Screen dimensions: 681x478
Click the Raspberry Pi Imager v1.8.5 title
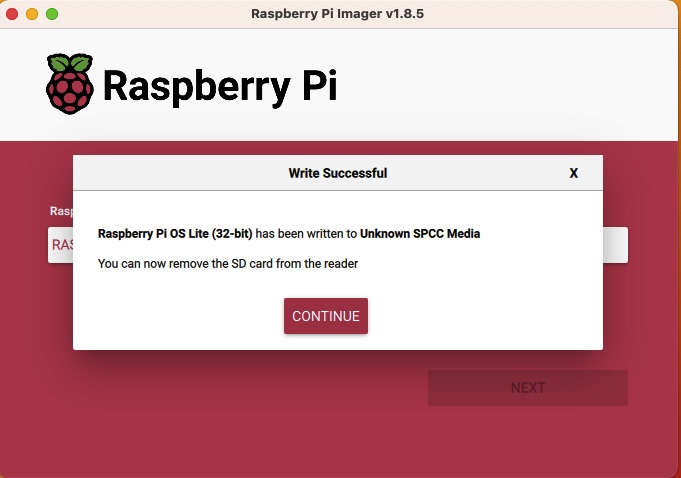pyautogui.click(x=340, y=14)
